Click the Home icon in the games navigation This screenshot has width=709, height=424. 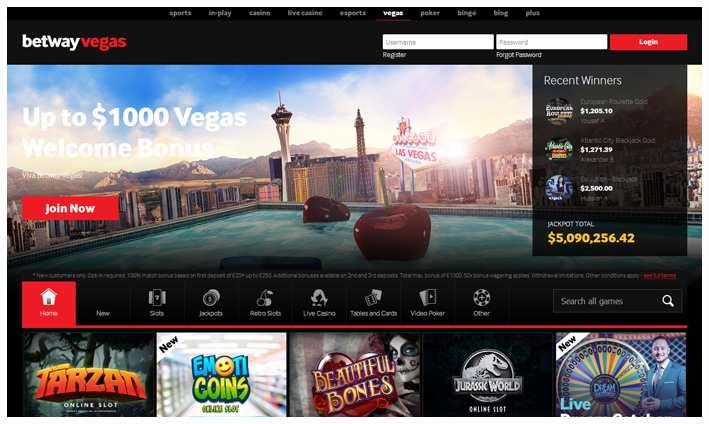coord(48,297)
